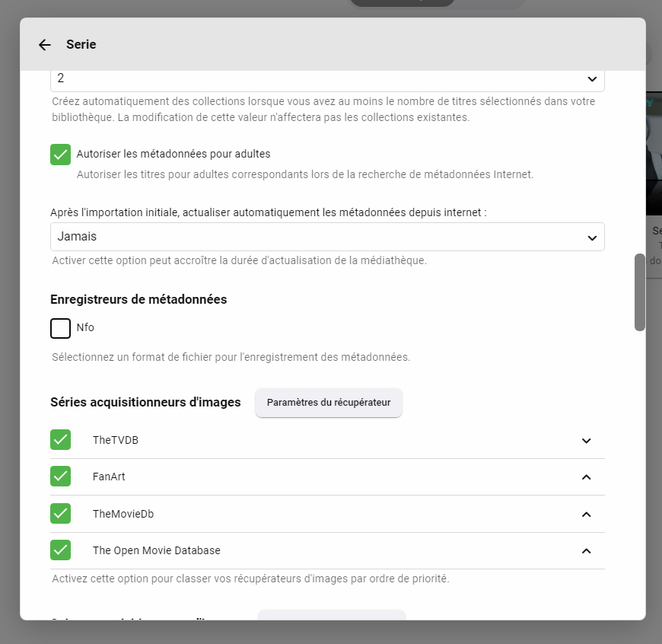Move FanArt up with its chevron arrow
The width and height of the screenshot is (662, 644).
pos(586,477)
